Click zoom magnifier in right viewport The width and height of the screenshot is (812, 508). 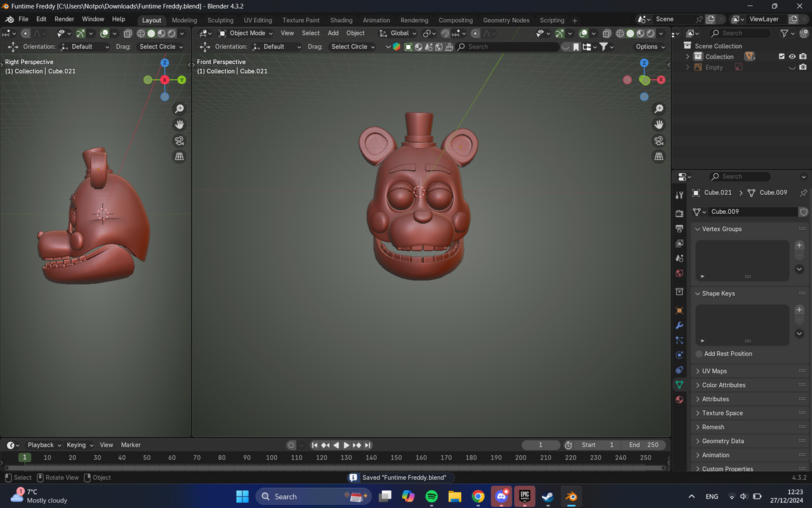pos(180,109)
